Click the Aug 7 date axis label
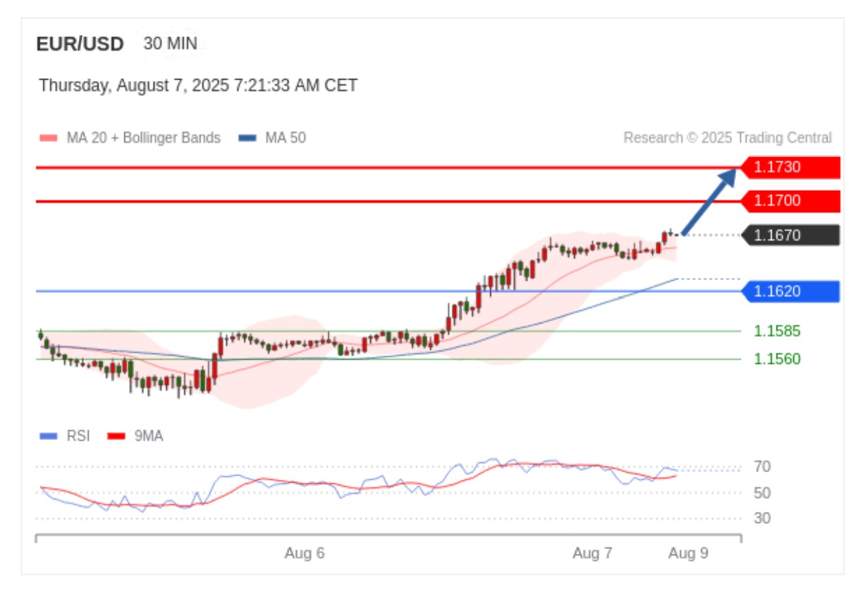Image resolution: width=868 pixels, height=593 pixels. (x=592, y=553)
